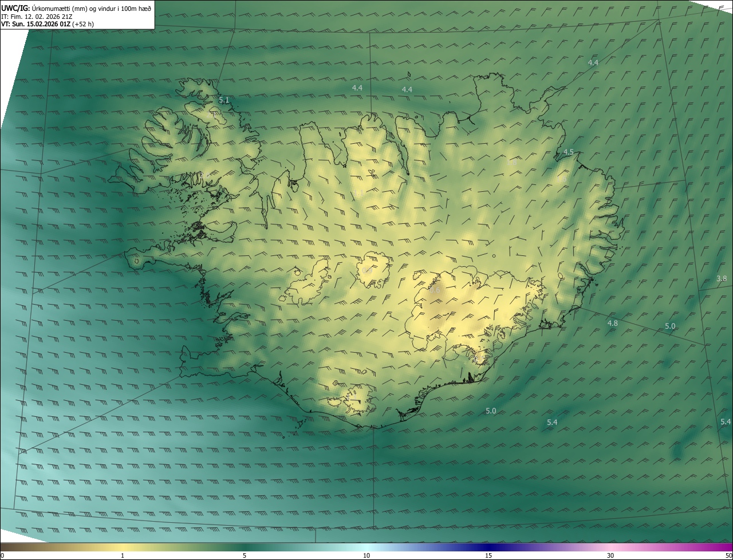
Task: Click the precipitation color scale bar
Action: point(366,547)
